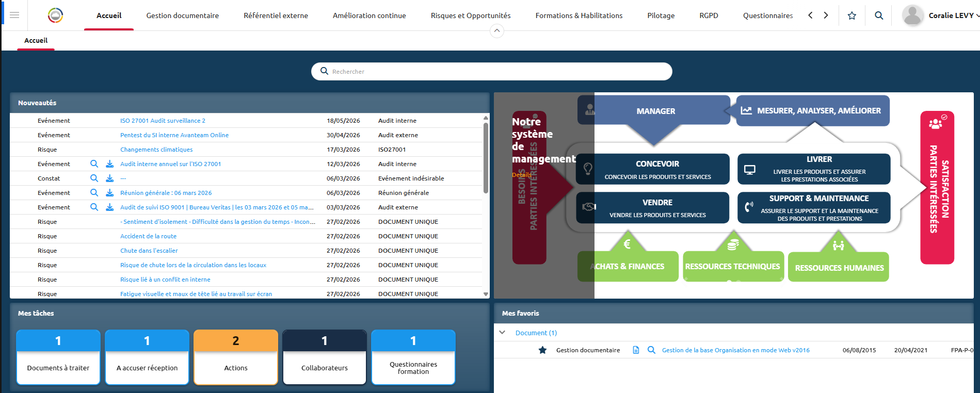Click Coralie LEVY avatar picture

pyautogui.click(x=912, y=15)
